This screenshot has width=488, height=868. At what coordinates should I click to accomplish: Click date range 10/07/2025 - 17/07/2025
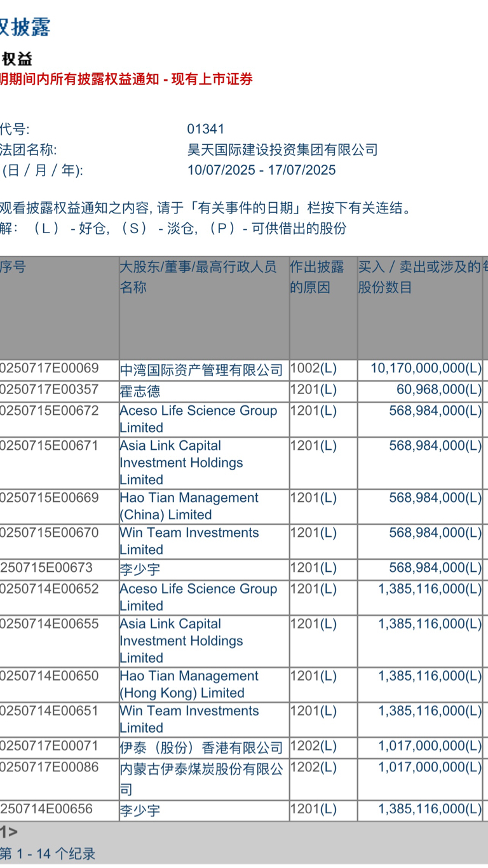click(261, 170)
